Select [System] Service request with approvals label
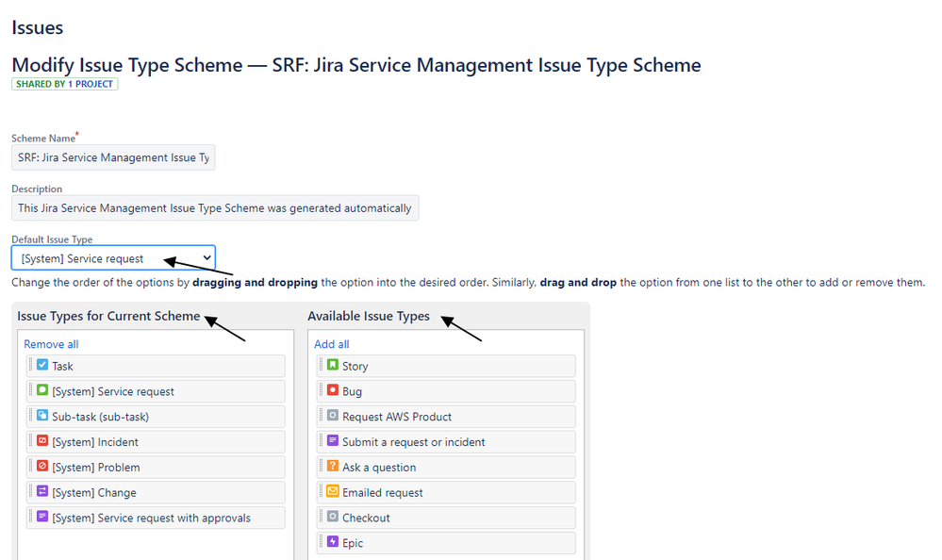942x560 pixels. click(x=152, y=518)
